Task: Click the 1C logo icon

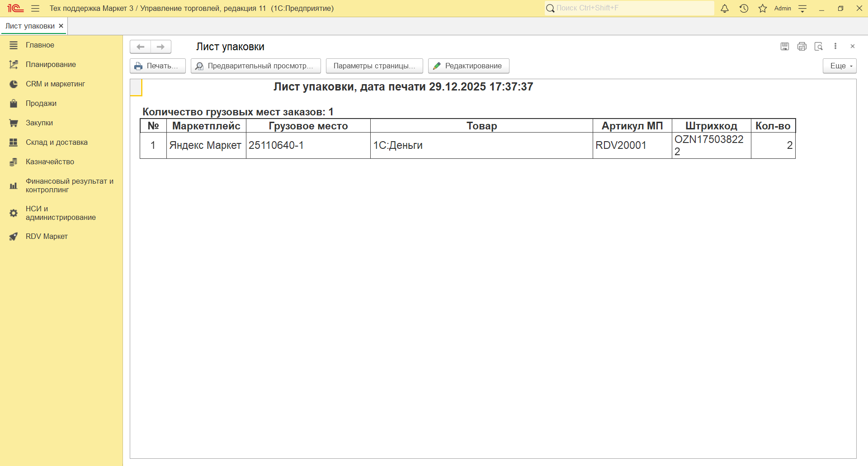Action: coord(15,9)
